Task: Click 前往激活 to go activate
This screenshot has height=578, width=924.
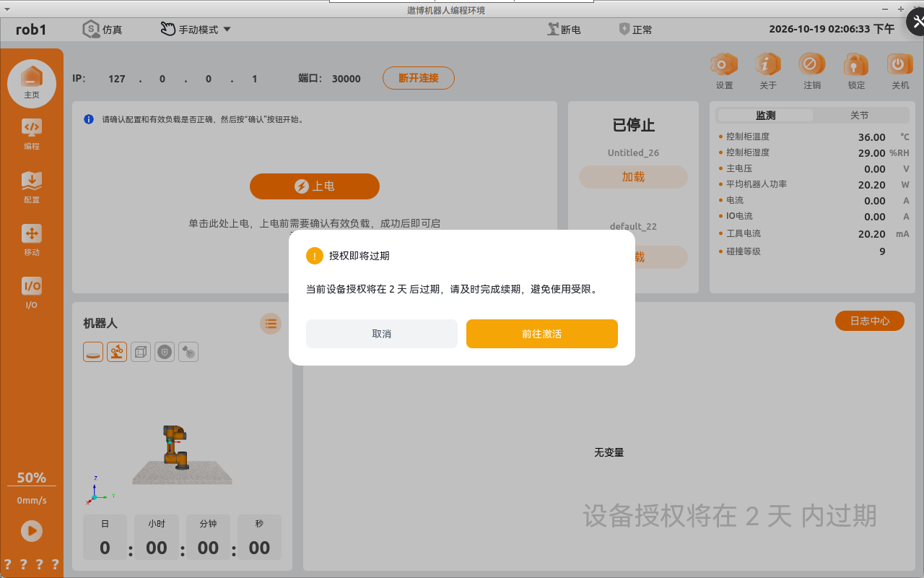Action: click(x=542, y=334)
